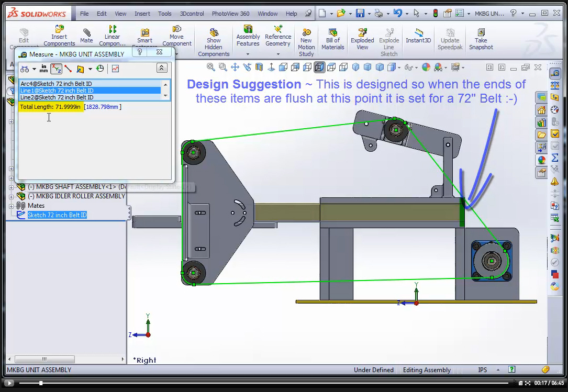Click the Exploded View tool
This screenshot has height=392, width=568.
(x=362, y=39)
